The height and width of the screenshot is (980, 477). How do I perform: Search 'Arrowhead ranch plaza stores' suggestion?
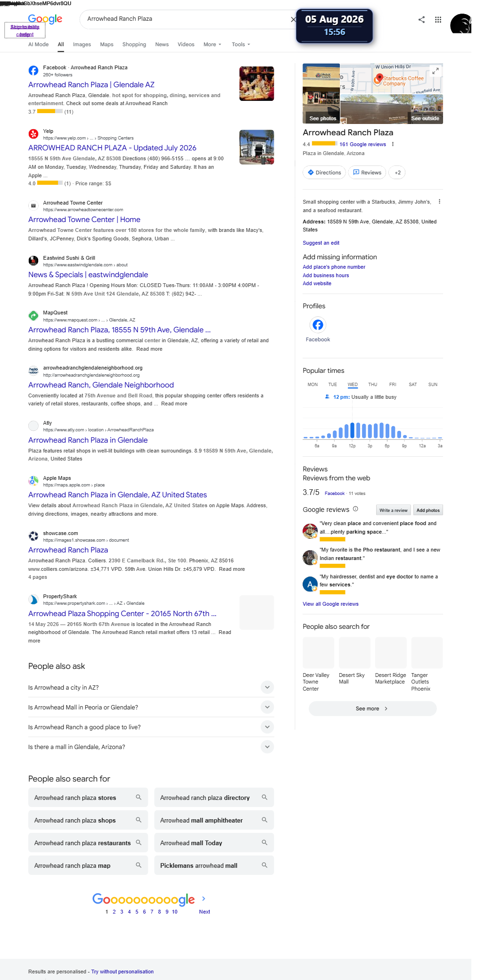(88, 798)
